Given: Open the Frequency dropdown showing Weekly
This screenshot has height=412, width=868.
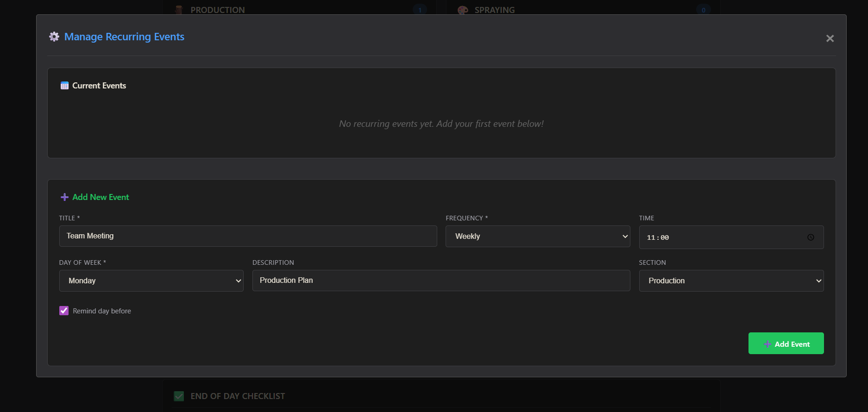Looking at the screenshot, I should pos(537,237).
